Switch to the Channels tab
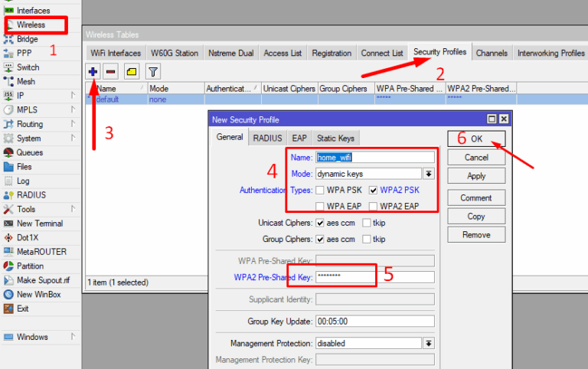The width and height of the screenshot is (588, 369). (x=492, y=54)
